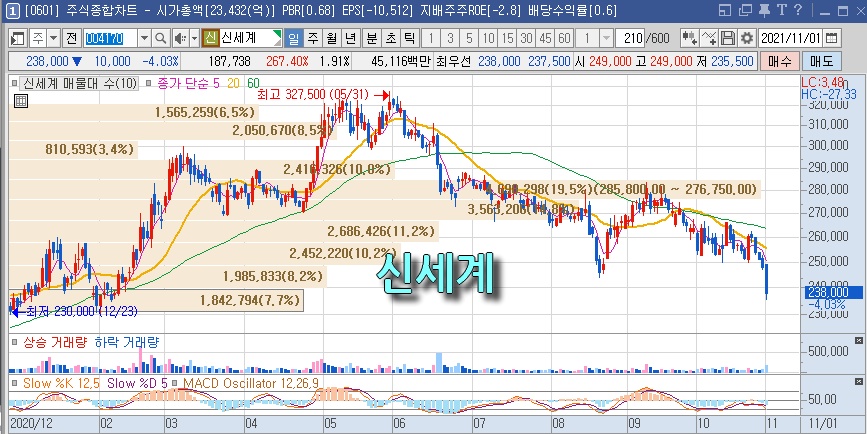867x434 pixels.
Task: Click the 전 button next to code field
Action: tap(71, 38)
